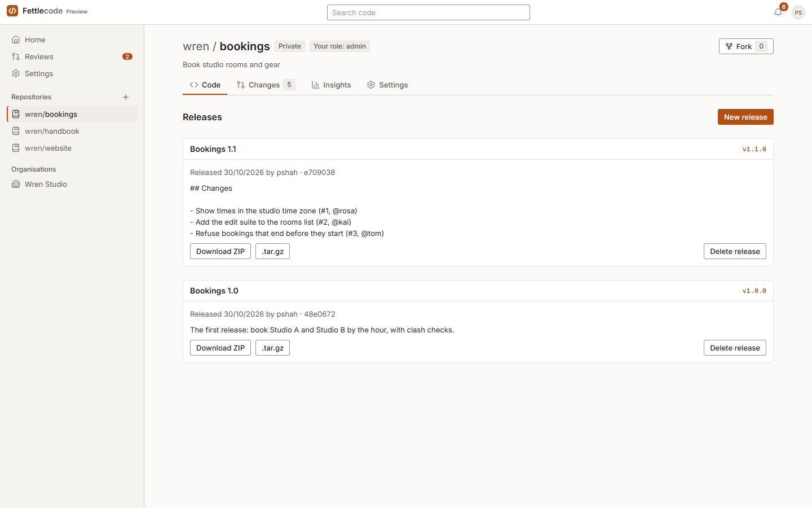Click the v1.1.0 tag label

point(754,149)
